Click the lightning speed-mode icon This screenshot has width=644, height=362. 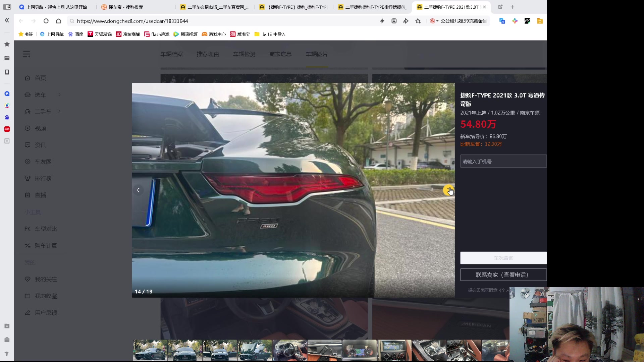click(382, 21)
